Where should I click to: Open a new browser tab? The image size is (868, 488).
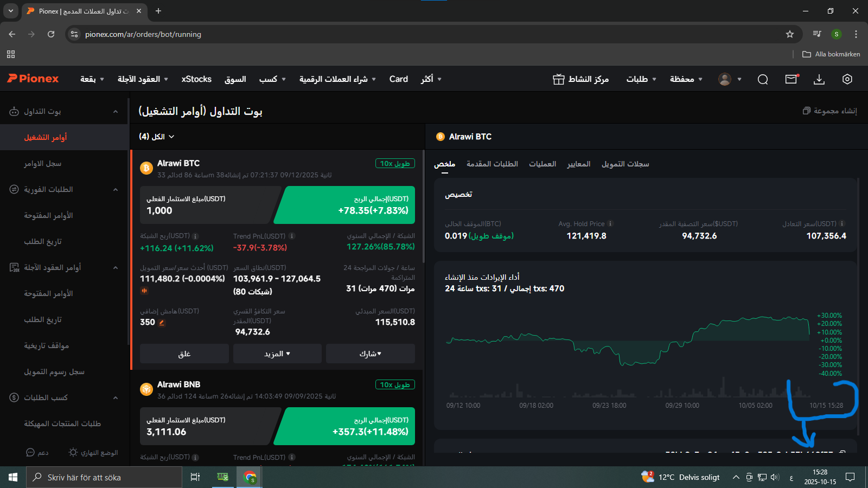(158, 11)
